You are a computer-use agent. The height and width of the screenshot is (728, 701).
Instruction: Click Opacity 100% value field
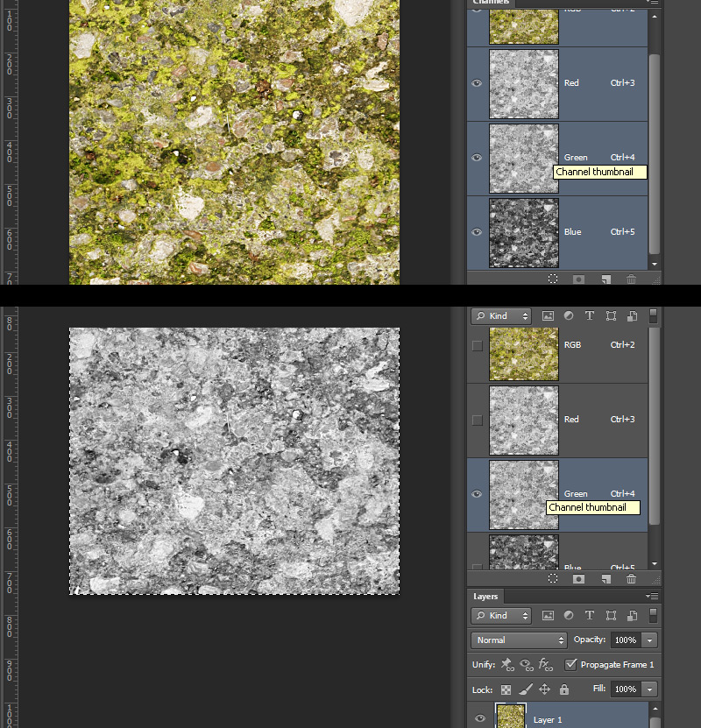tap(626, 640)
